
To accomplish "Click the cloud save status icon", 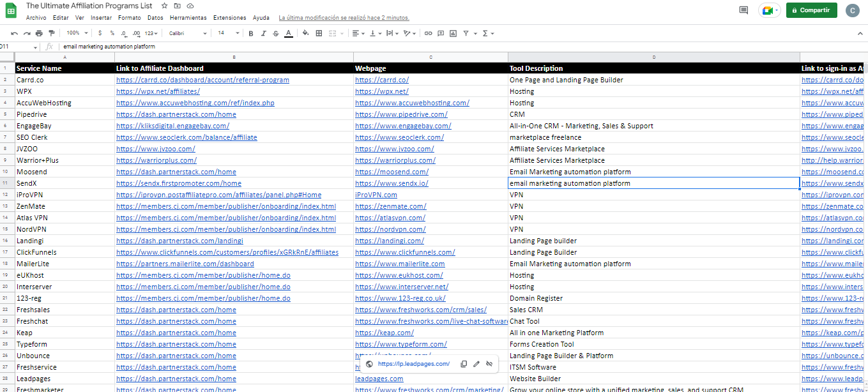I will [x=190, y=6].
